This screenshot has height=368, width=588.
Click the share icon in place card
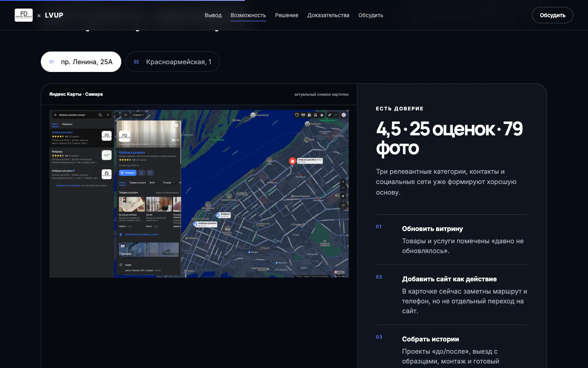[150, 173]
